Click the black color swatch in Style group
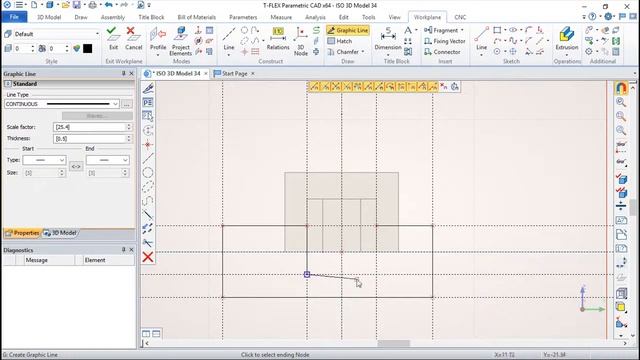The image size is (640, 360). click(87, 49)
